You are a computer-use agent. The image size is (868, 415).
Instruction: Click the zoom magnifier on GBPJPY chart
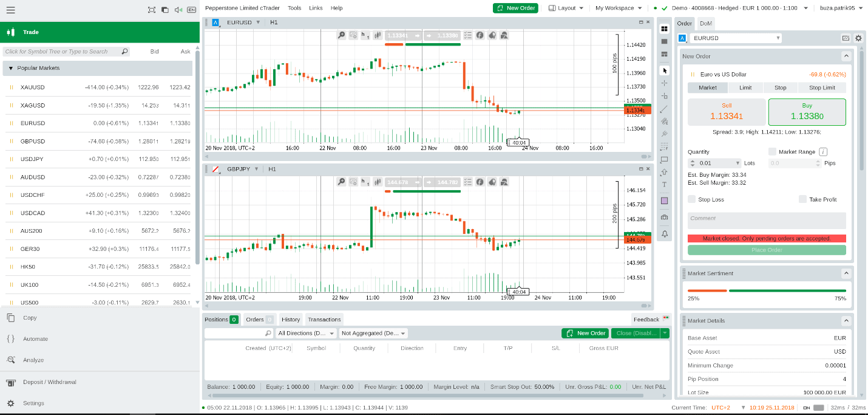(342, 182)
